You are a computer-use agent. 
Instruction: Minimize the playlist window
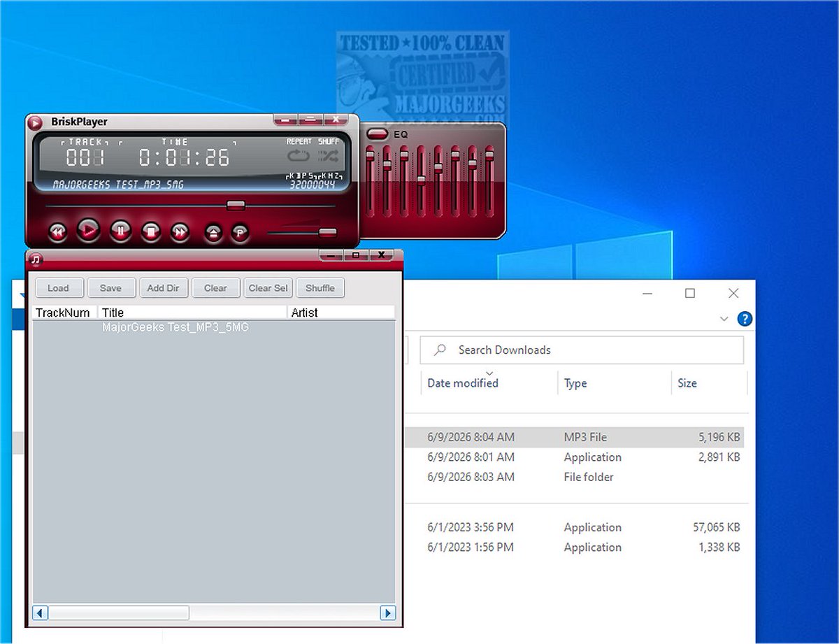point(331,255)
